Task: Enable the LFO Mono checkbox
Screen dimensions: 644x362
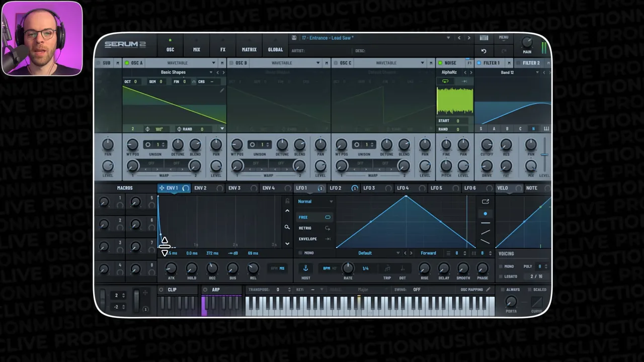Action: pyautogui.click(x=301, y=253)
